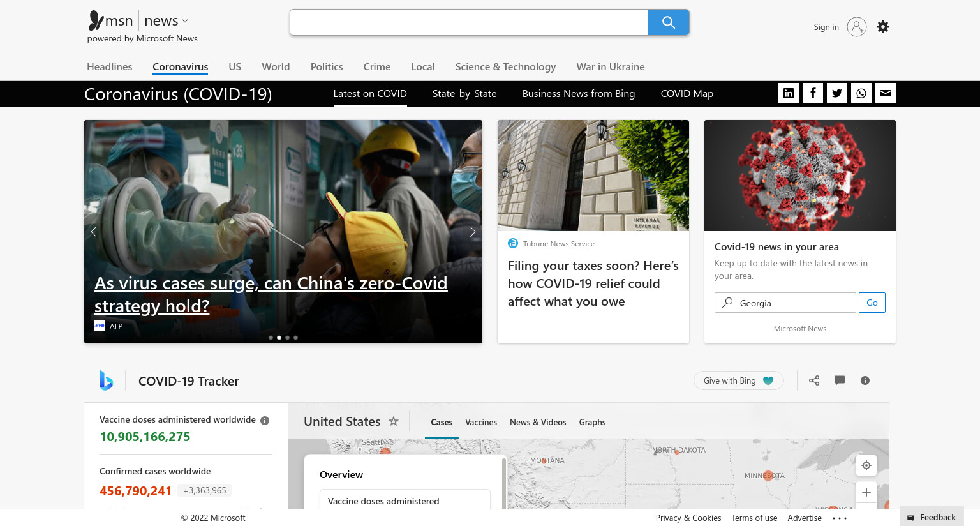
Task: Select the first carousel dot
Action: [271, 338]
